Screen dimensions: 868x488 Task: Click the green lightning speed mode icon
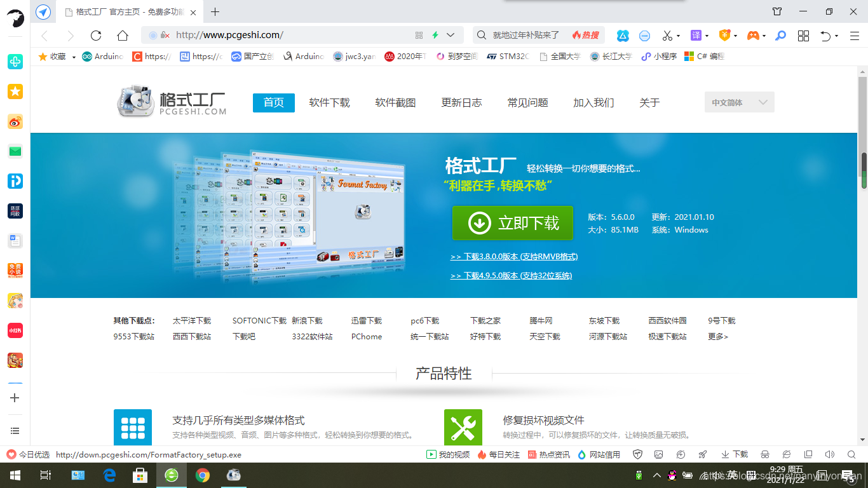(x=435, y=35)
